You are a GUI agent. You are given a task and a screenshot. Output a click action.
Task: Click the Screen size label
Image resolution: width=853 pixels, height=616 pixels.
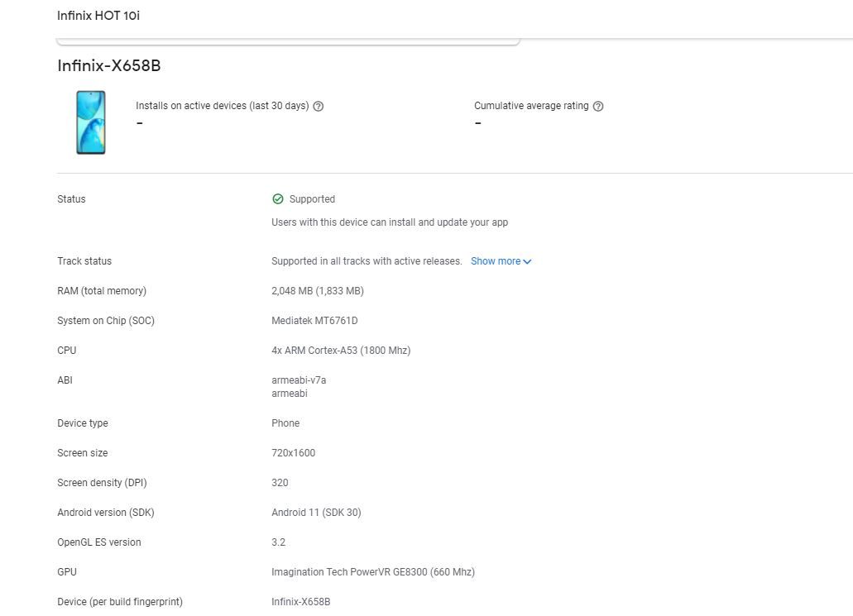[x=83, y=453]
